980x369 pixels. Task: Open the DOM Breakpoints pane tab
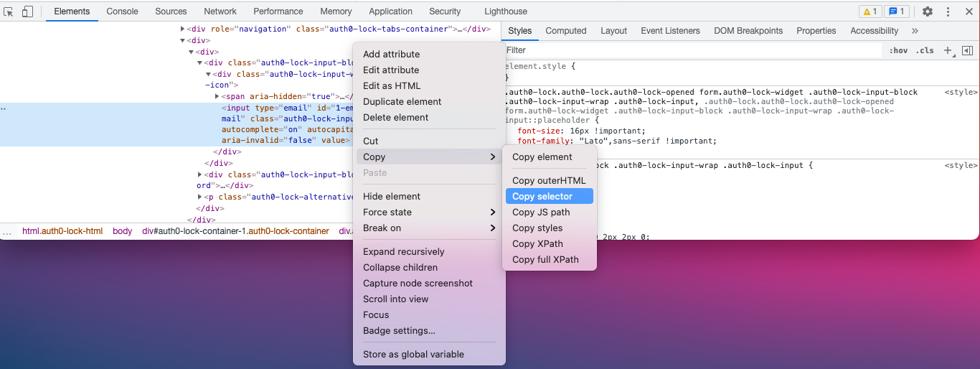748,31
